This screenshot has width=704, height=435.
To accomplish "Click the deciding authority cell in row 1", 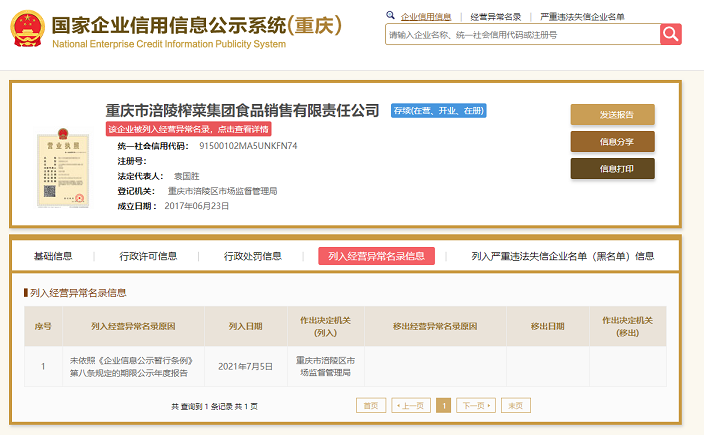I will coord(326,366).
